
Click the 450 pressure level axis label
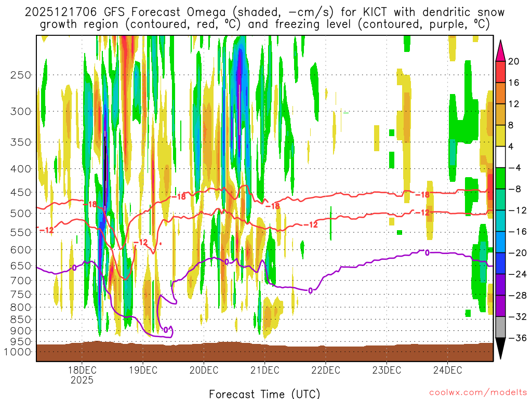[x=21, y=192]
